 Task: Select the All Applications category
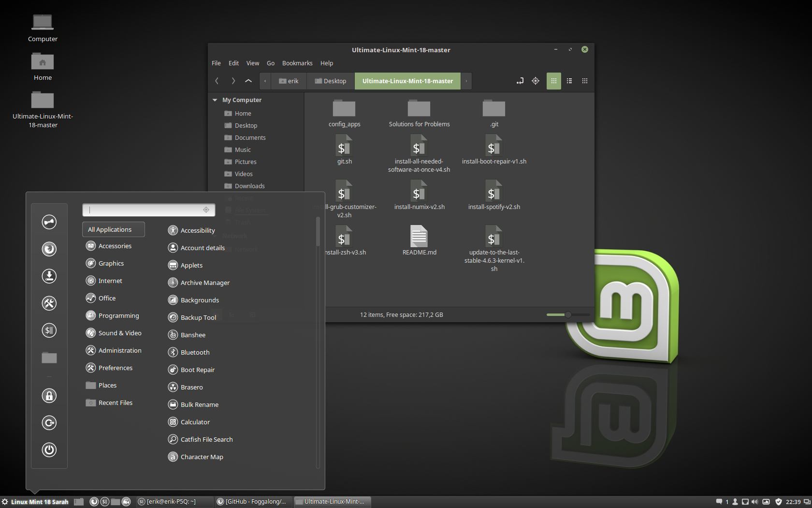point(114,229)
